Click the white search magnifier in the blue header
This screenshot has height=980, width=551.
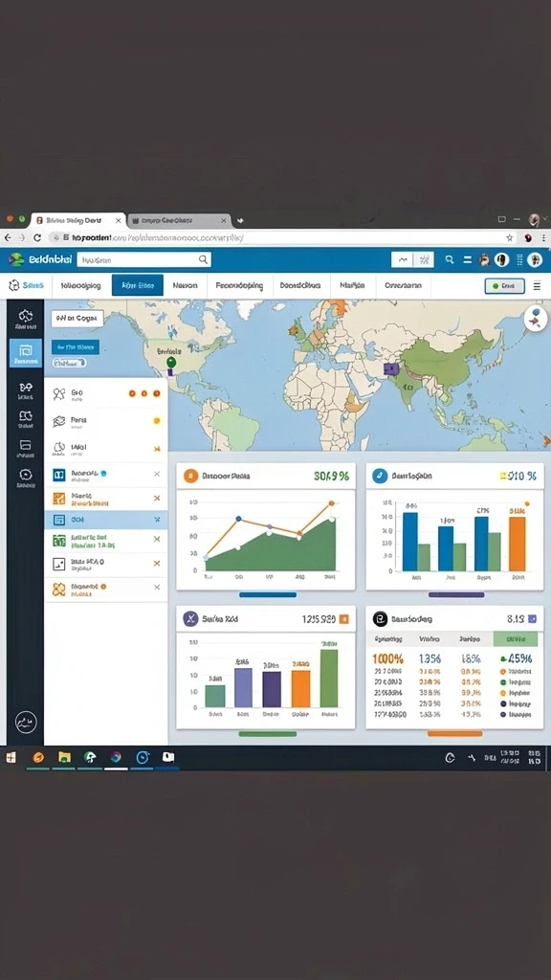[x=450, y=259]
